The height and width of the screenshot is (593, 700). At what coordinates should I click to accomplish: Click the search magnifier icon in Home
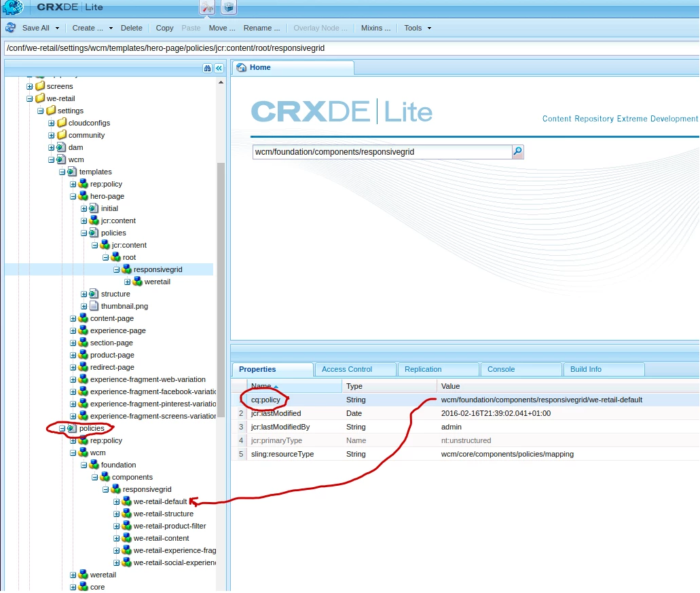tap(517, 152)
